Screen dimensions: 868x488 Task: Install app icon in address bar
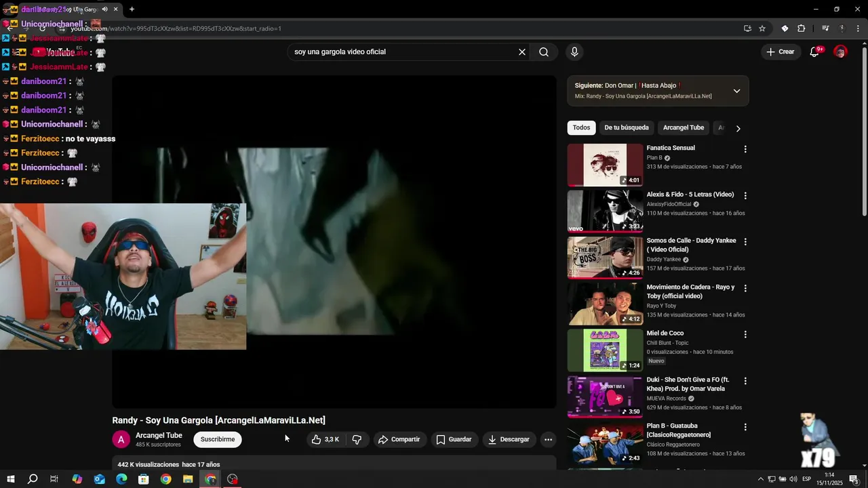(x=747, y=28)
